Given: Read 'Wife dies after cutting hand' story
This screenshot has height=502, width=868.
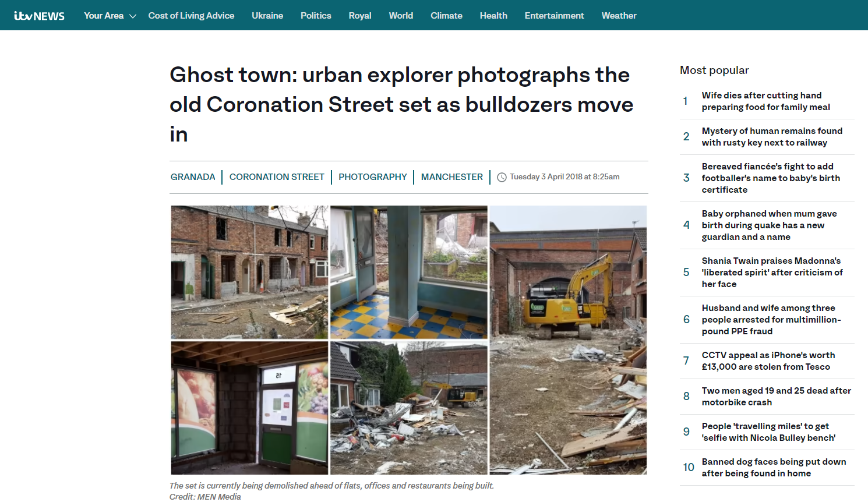Looking at the screenshot, I should point(765,101).
